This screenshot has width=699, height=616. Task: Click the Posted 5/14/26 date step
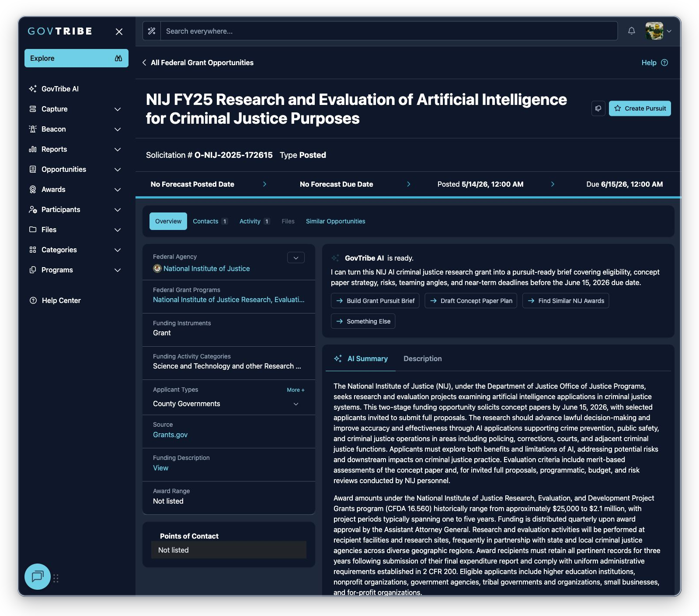pyautogui.click(x=480, y=184)
